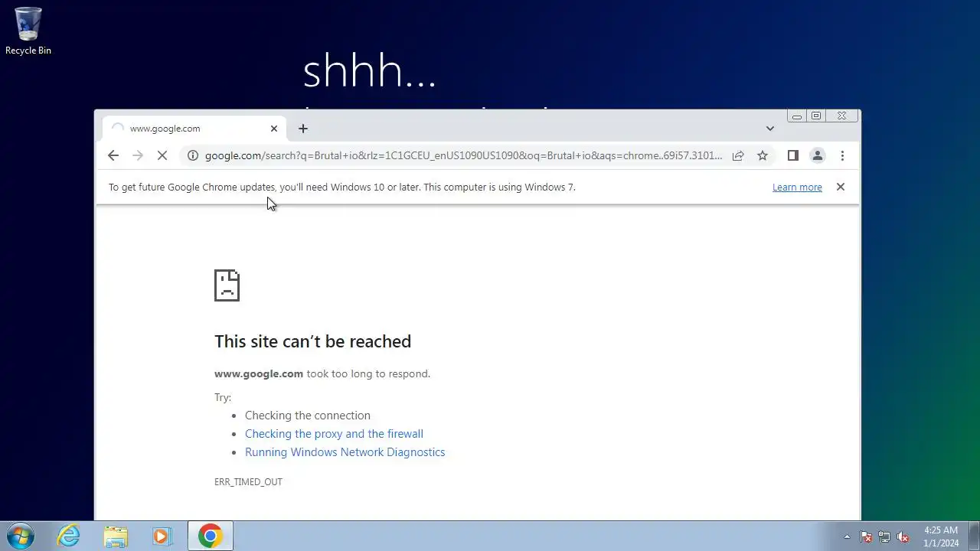Select the www.google.com tab
Screen dimensions: 980x551
click(x=194, y=129)
